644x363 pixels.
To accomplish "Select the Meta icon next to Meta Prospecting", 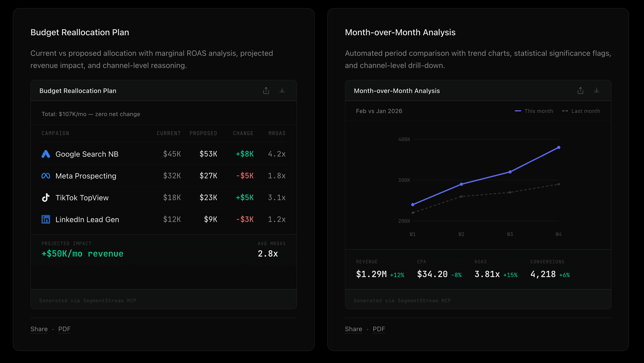I will 46,176.
